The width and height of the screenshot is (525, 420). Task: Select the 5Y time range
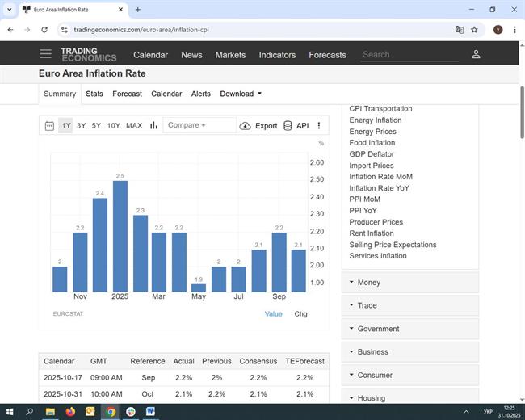click(x=96, y=126)
